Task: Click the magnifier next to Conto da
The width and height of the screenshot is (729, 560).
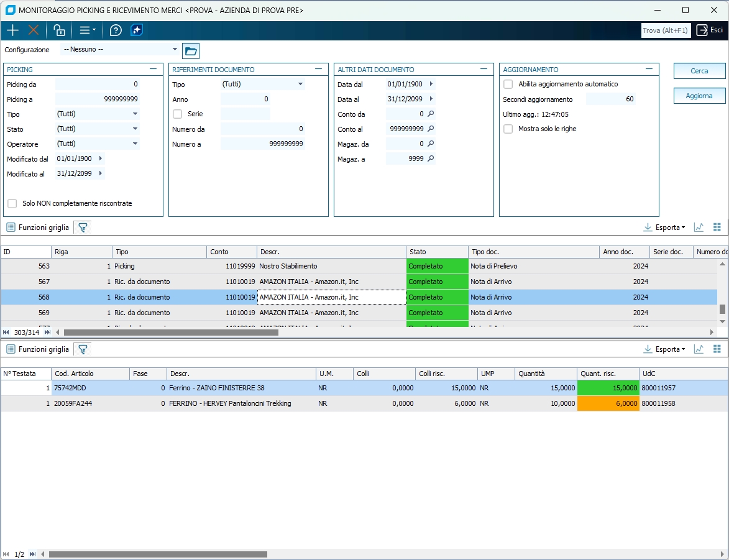Action: pos(431,114)
